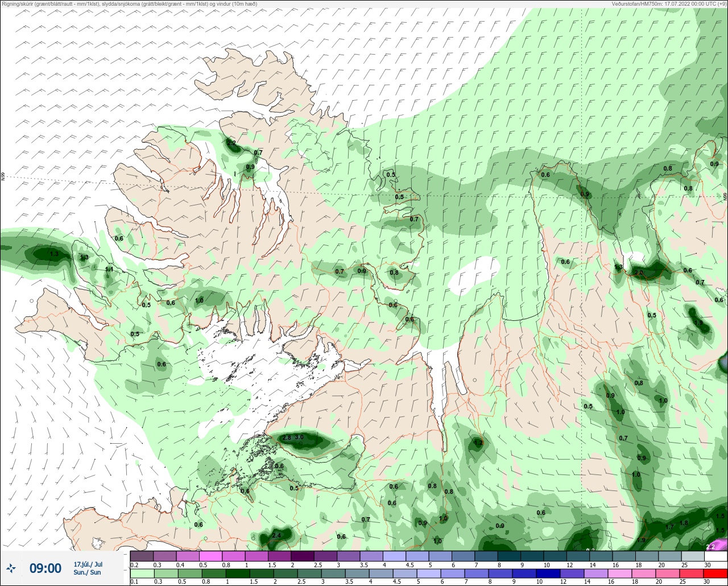Select the darkest purple 2 swatch, upper scale
The image size is (728, 586).
tap(302, 556)
